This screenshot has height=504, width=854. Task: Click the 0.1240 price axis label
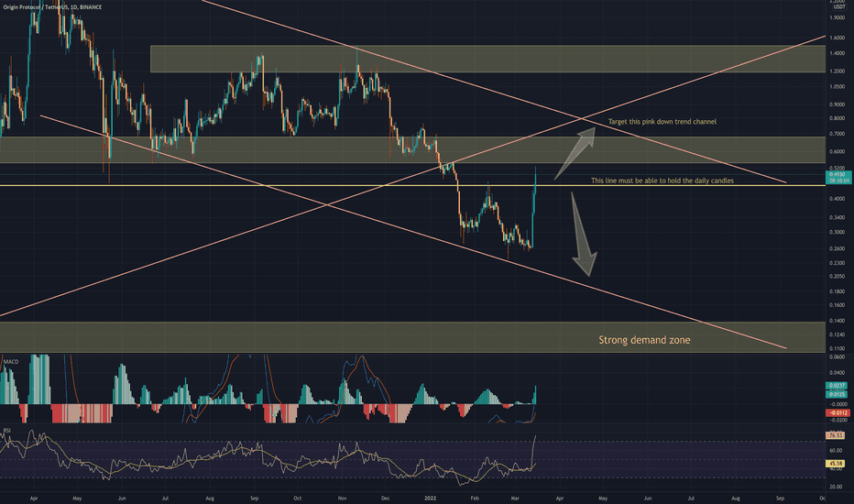838,334
